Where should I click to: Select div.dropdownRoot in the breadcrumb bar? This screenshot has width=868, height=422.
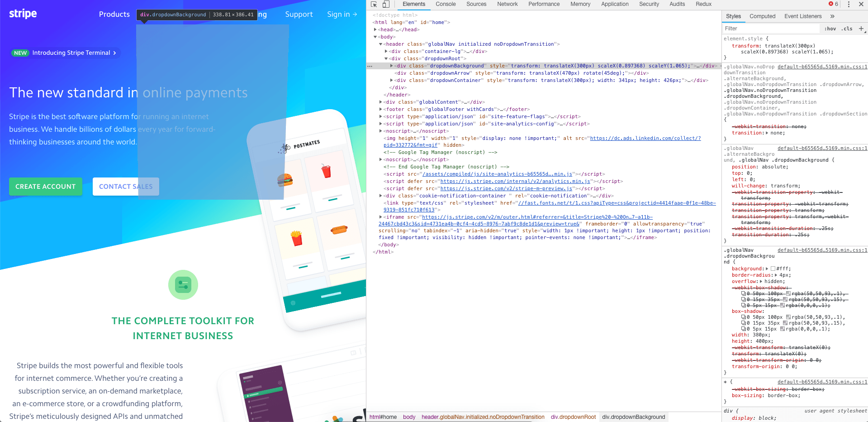[x=573, y=417]
